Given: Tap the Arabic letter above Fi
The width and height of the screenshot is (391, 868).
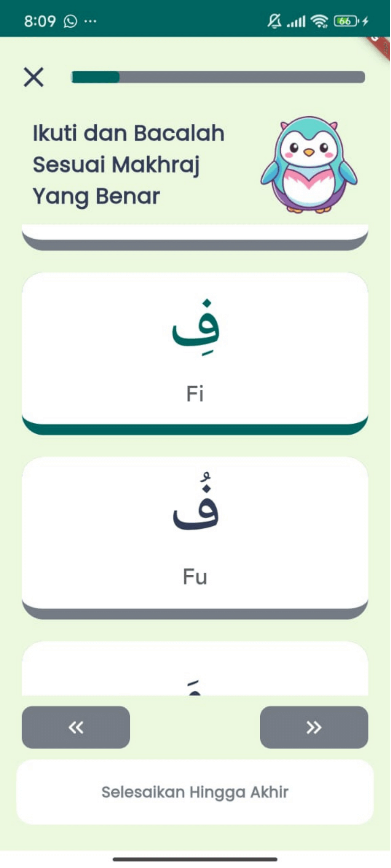Looking at the screenshot, I should click(x=196, y=323).
